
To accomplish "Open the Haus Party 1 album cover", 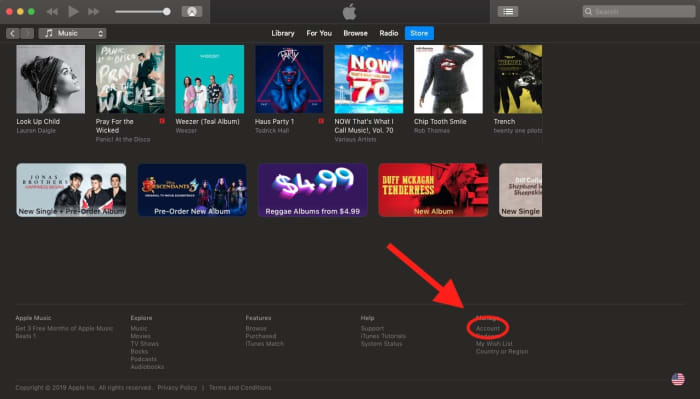I will point(289,79).
